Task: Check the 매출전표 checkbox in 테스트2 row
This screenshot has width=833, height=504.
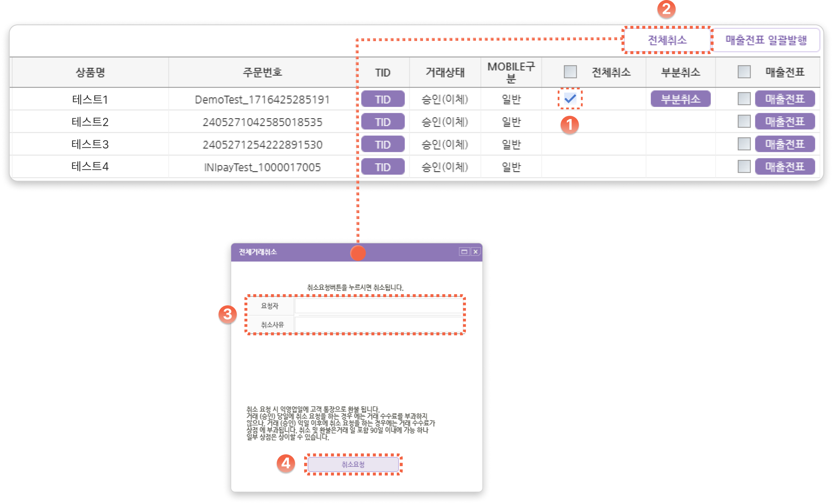Action: (744, 121)
